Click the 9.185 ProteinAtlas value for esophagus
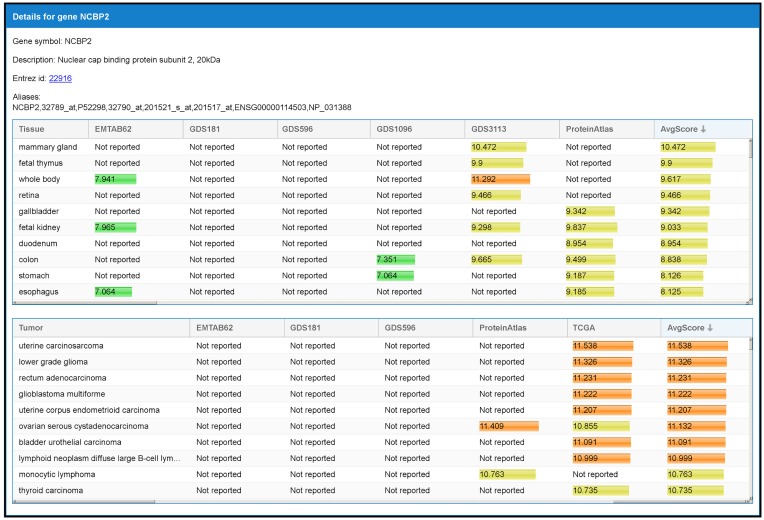This screenshot has width=764, height=520. tap(590, 292)
